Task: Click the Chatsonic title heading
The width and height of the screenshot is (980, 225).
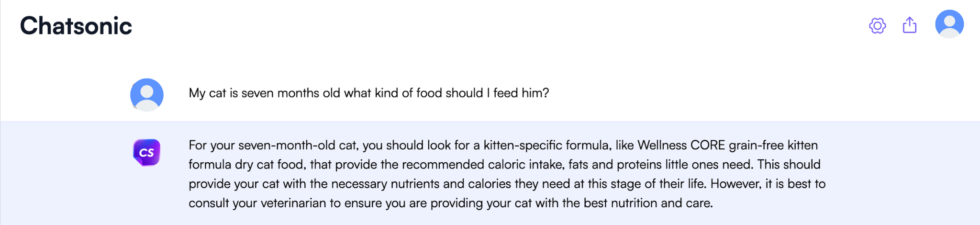Action: click(x=76, y=26)
